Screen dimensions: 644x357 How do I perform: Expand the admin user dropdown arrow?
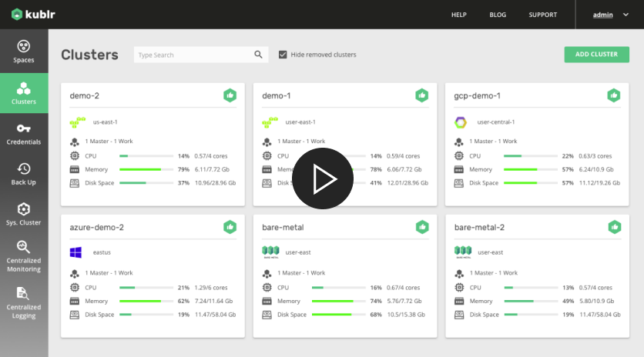coord(626,15)
